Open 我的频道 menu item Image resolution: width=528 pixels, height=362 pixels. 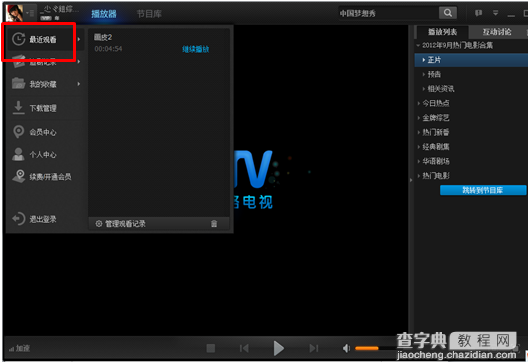pyautogui.click(x=43, y=84)
